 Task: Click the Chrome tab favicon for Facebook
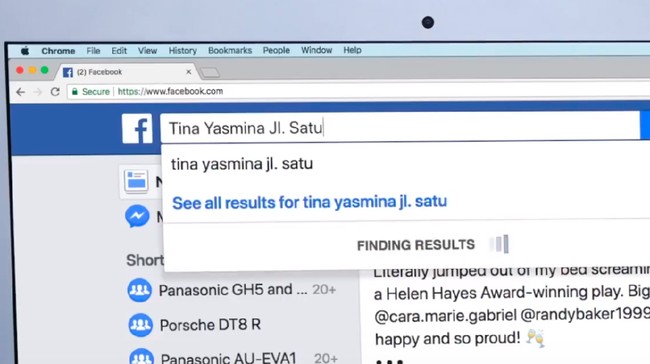click(68, 73)
